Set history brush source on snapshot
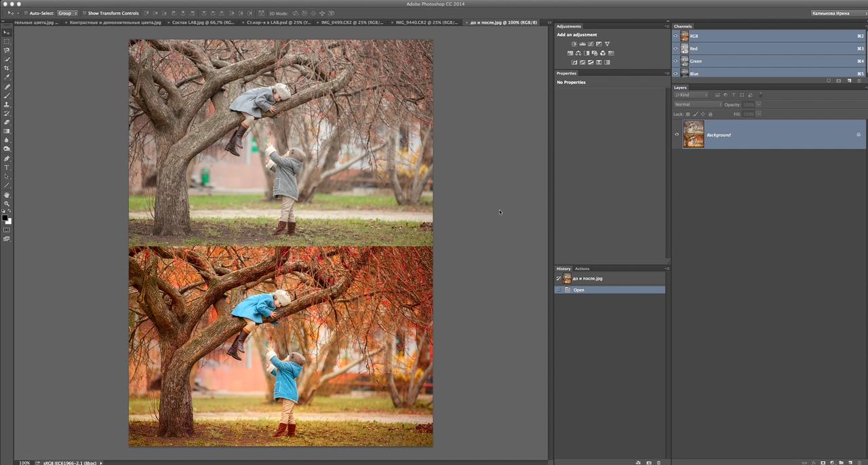The width and height of the screenshot is (868, 465). pos(559,279)
